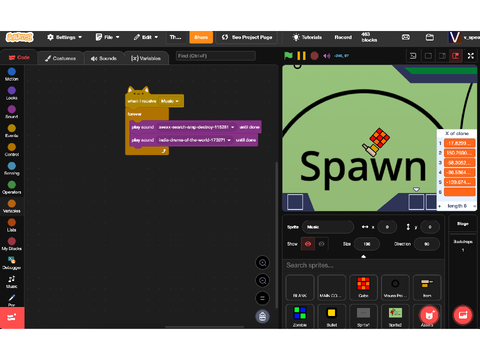
Task: Click the Search sprites input field
Action: [363, 265]
